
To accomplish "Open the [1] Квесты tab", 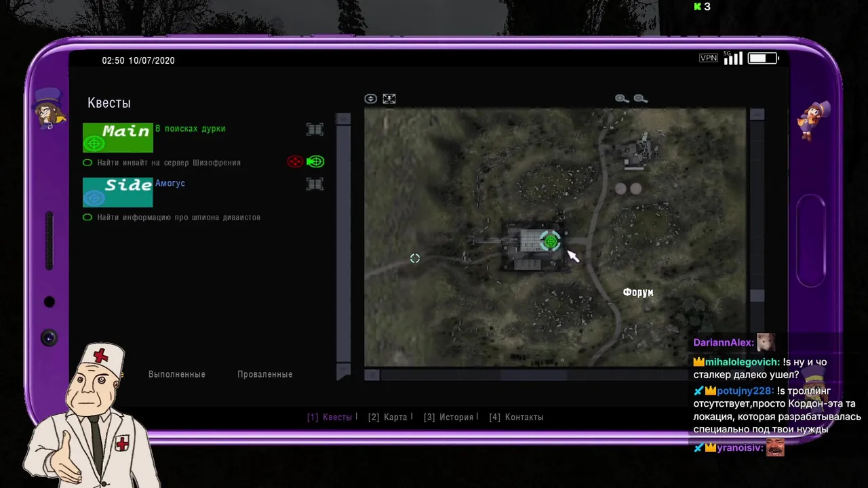I will [330, 418].
